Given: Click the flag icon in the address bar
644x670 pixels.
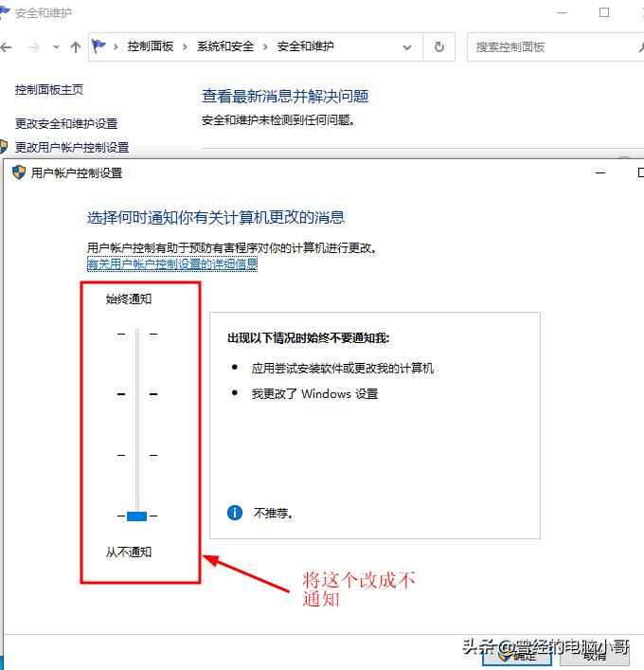Looking at the screenshot, I should (x=98, y=46).
